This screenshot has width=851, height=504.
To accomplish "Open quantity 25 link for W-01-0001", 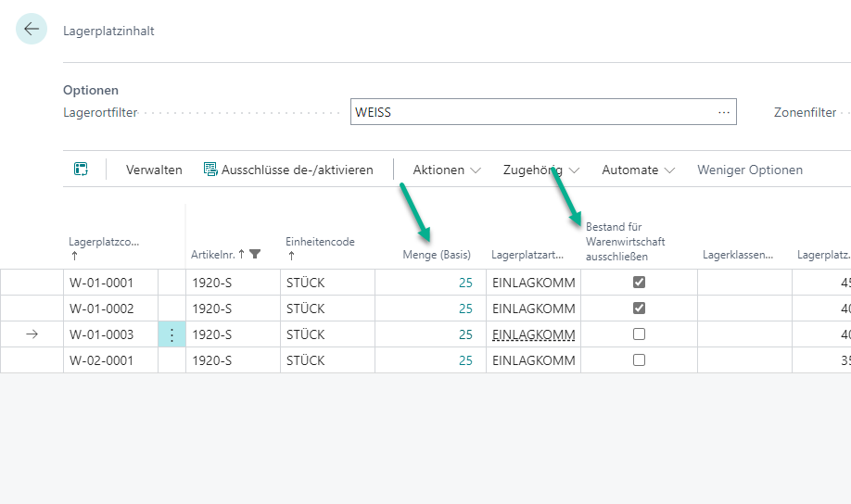I will [465, 283].
